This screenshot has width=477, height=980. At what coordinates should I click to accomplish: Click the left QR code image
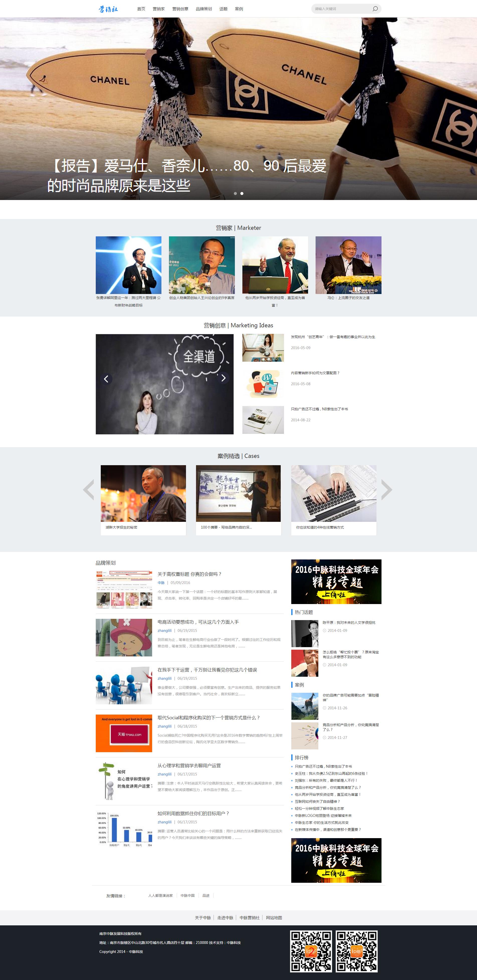311,951
